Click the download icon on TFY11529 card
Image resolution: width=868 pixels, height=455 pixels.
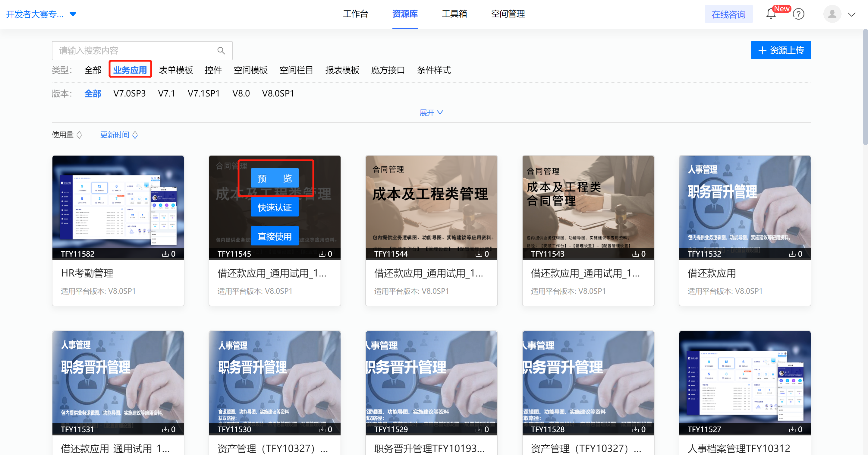point(479,429)
